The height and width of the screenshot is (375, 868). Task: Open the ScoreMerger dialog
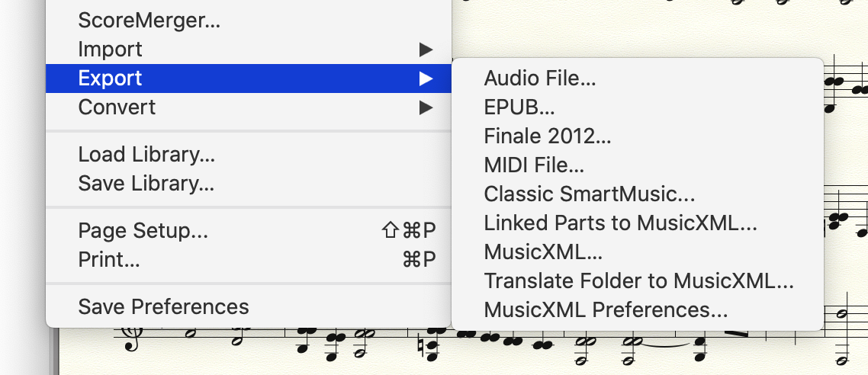149,21
